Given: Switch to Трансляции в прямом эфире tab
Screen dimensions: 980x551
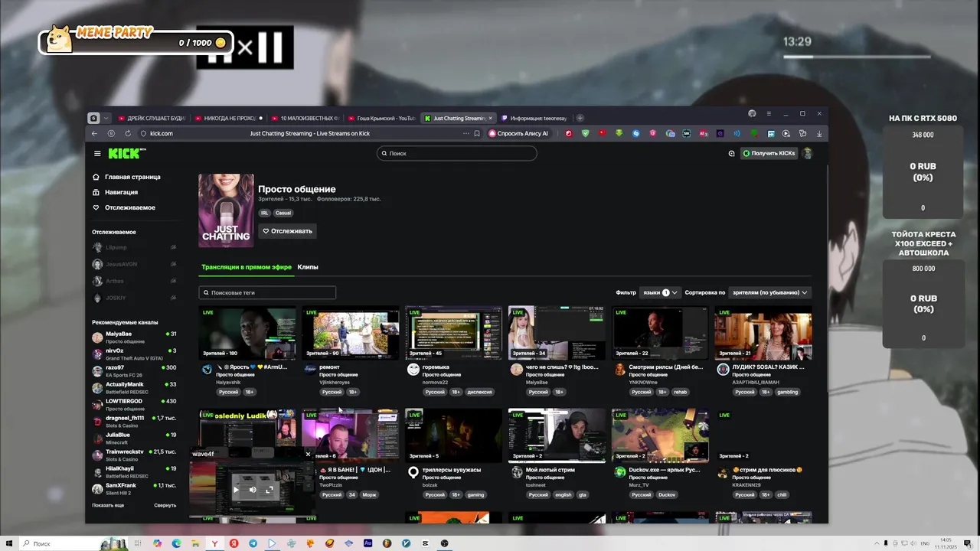Looking at the screenshot, I should [247, 267].
